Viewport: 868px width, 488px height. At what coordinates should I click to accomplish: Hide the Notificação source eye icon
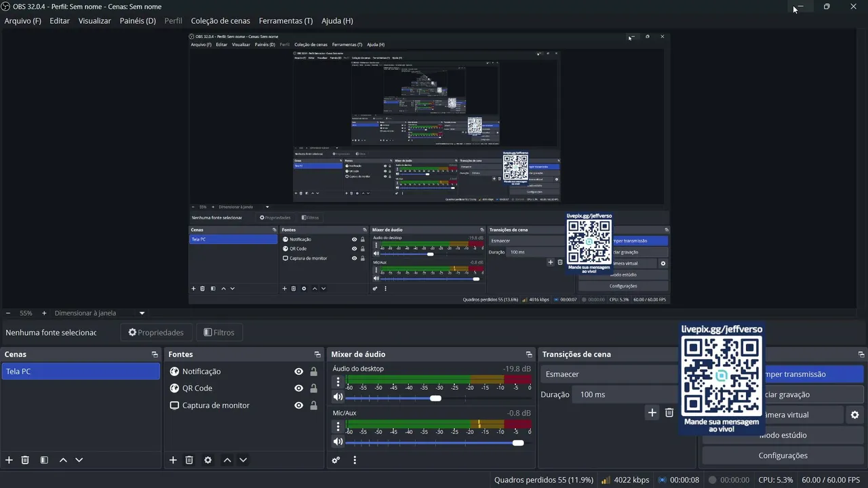click(x=298, y=371)
